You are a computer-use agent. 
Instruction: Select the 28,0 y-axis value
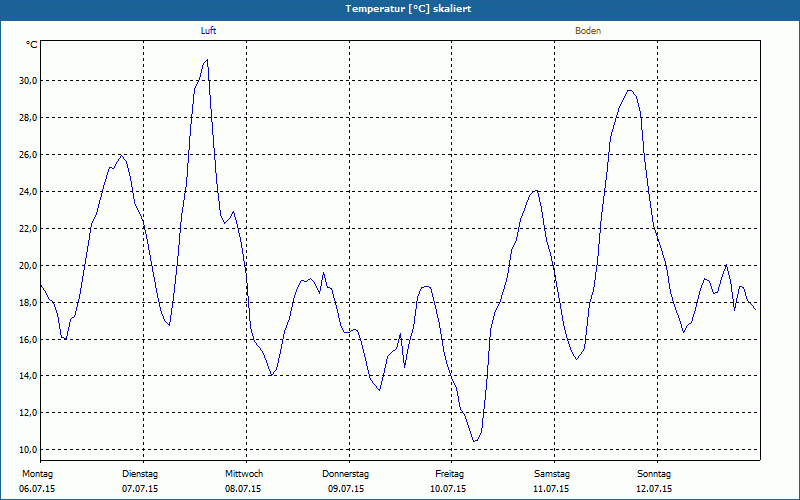(x=28, y=118)
